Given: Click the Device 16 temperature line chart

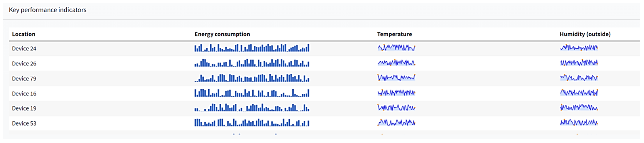Looking at the screenshot, I should (396, 93).
